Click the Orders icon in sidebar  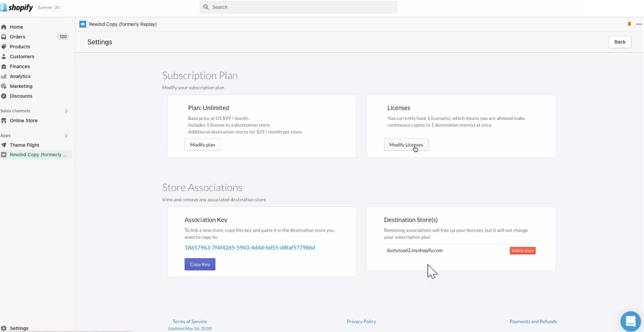tap(4, 37)
